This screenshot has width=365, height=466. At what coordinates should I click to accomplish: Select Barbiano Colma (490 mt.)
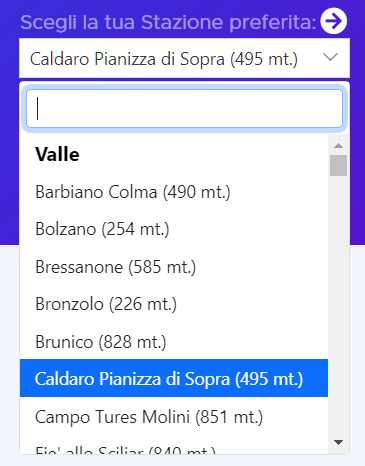174,192
